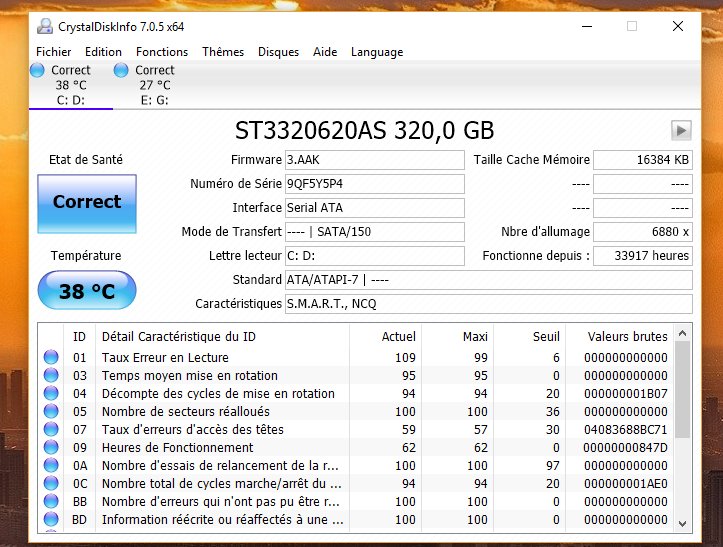Click the next disk arrow button
The height and width of the screenshot is (547, 723).
[x=681, y=131]
